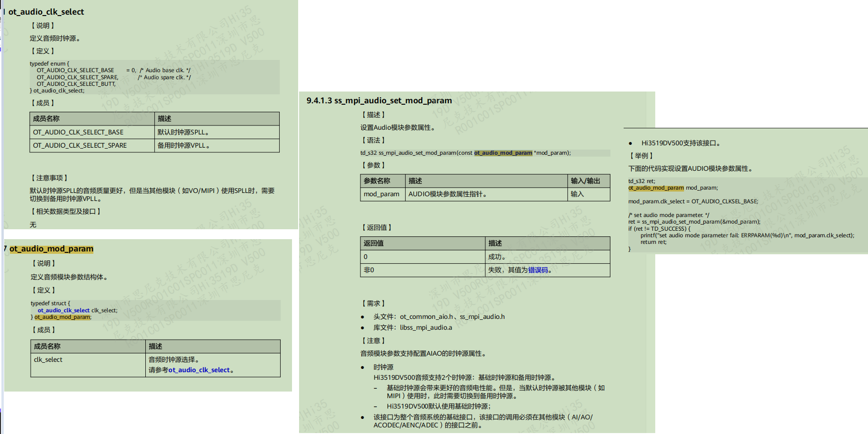Click the cell 备用时钟源VPLL。
The height and width of the screenshot is (434, 868).
click(x=217, y=145)
